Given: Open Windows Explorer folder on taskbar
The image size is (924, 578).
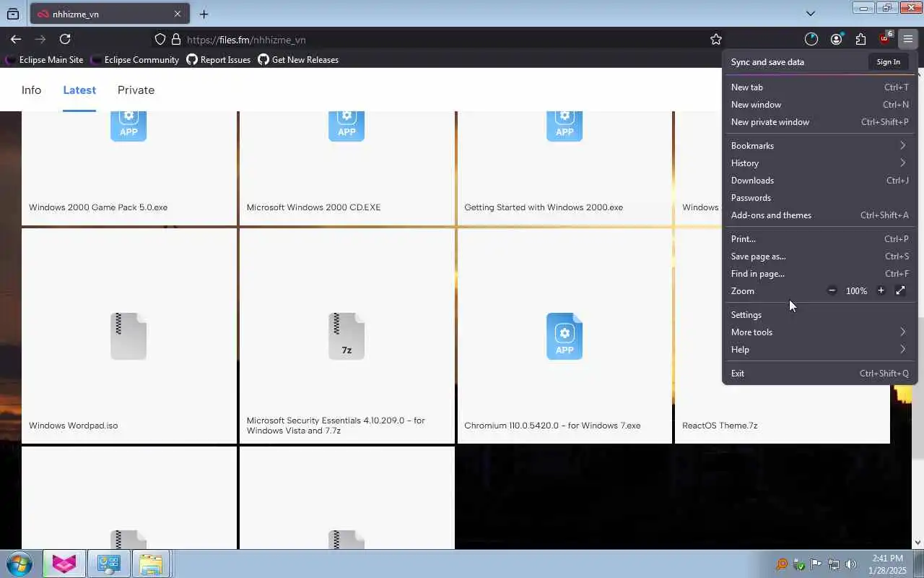Looking at the screenshot, I should (x=150, y=564).
